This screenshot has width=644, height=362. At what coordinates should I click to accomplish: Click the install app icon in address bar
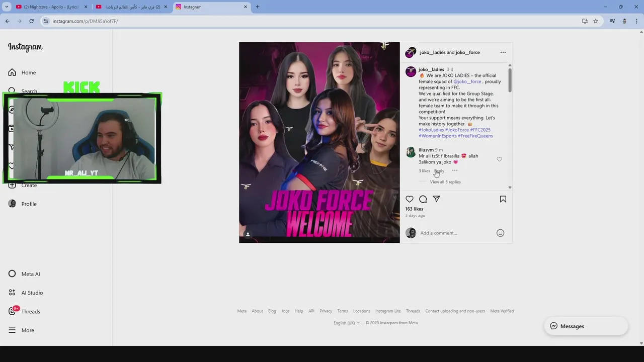(x=585, y=21)
